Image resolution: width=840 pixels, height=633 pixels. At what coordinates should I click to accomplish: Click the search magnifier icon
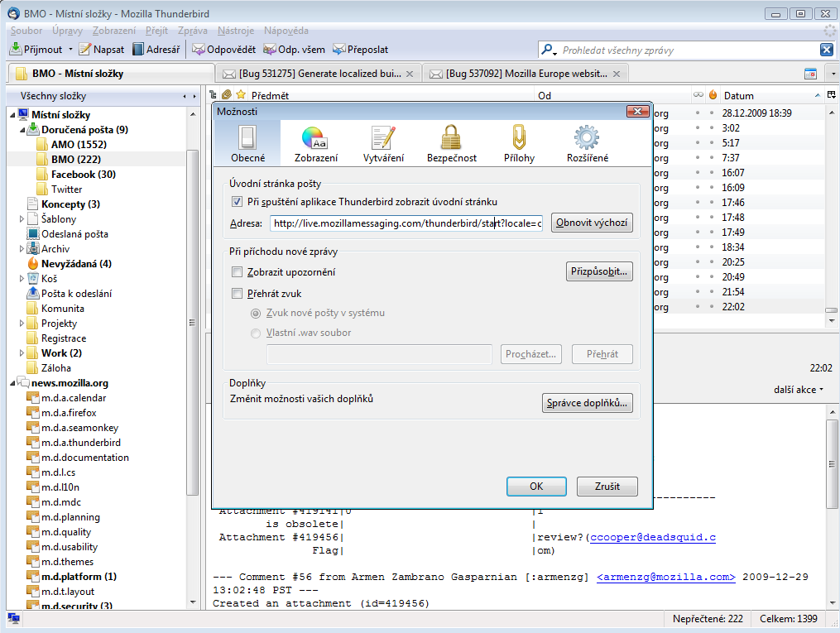[547, 50]
